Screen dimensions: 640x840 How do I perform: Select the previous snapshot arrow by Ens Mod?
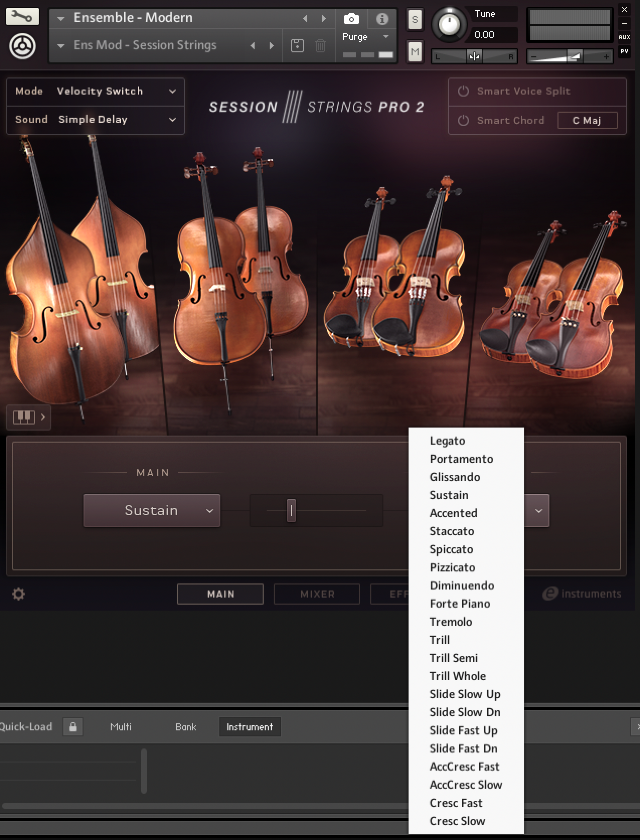coord(253,46)
